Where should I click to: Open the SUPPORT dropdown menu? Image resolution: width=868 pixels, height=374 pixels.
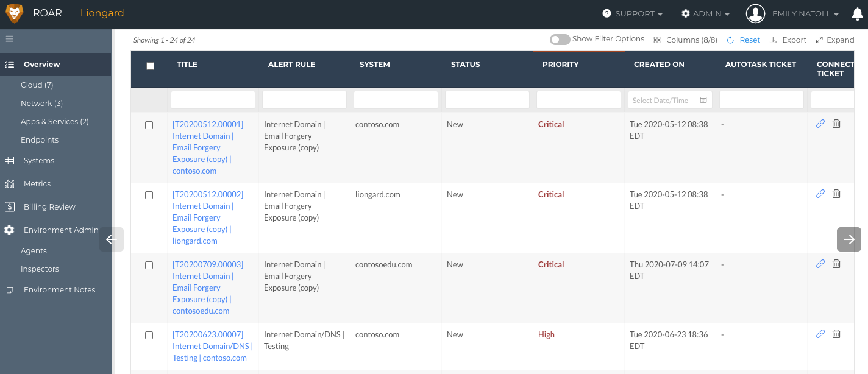[633, 13]
